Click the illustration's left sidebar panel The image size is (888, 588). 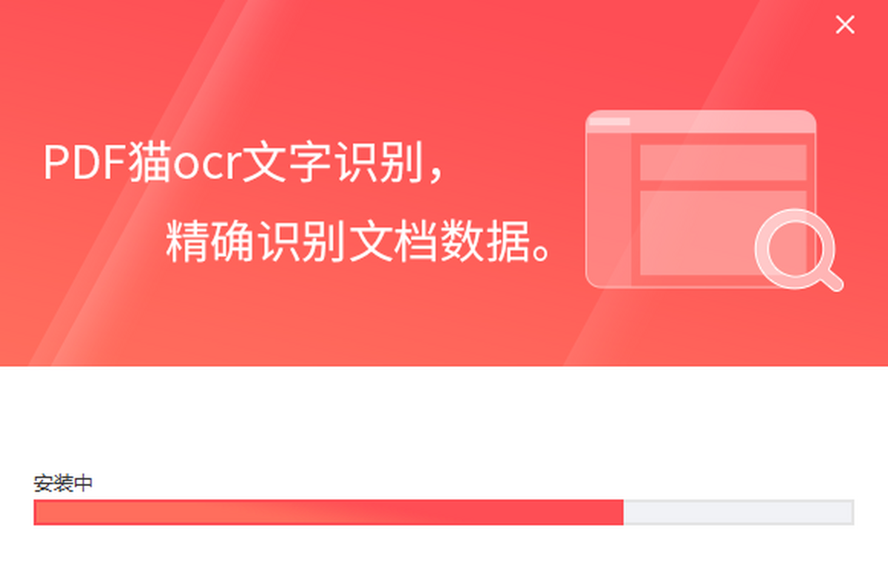pyautogui.click(x=608, y=210)
